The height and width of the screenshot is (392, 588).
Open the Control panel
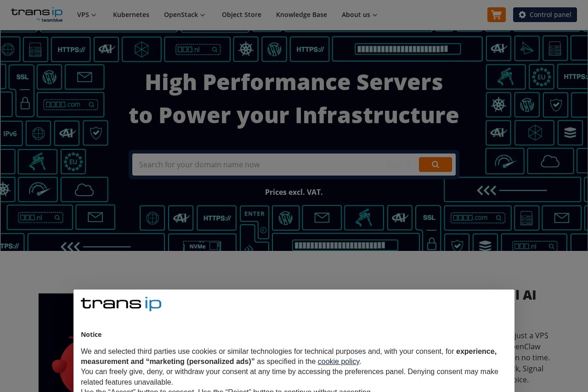click(545, 15)
